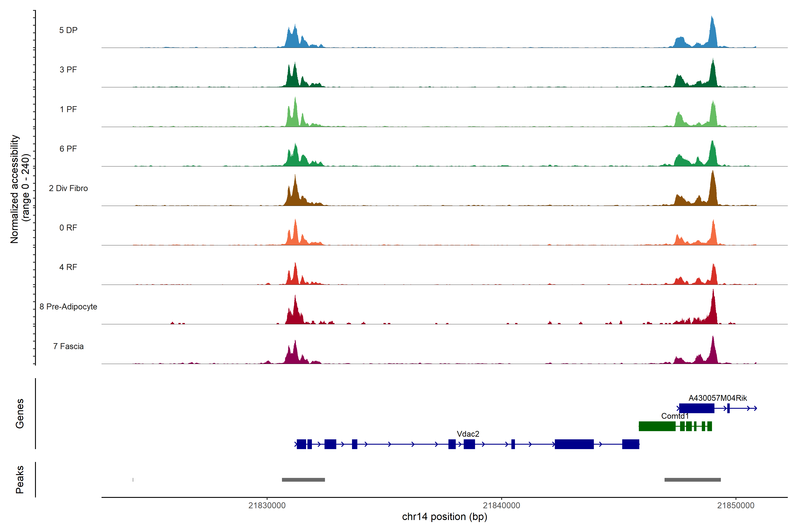
Task: Click the chr14 position (bp) axis title
Action: point(444,517)
